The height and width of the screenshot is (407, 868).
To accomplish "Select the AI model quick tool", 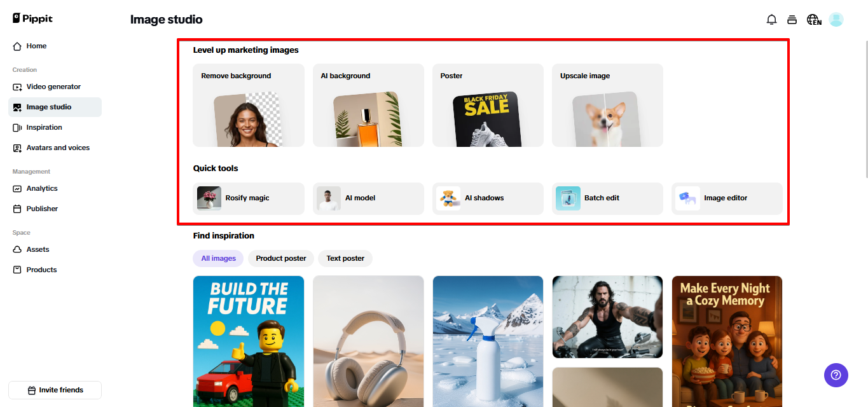I will click(x=368, y=198).
